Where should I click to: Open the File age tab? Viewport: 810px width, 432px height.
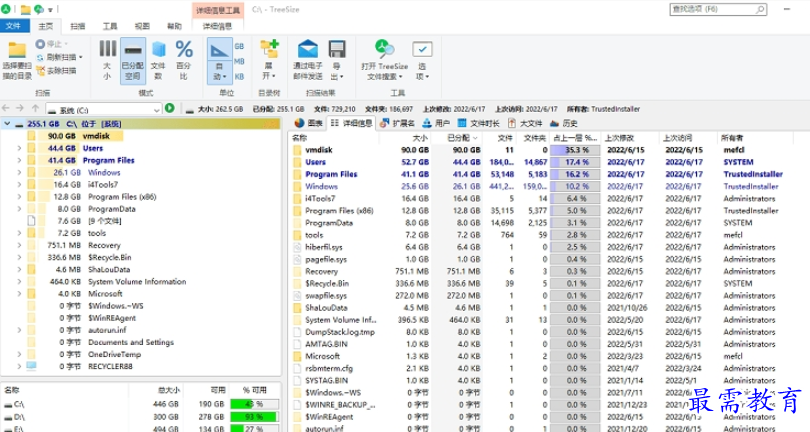point(478,123)
